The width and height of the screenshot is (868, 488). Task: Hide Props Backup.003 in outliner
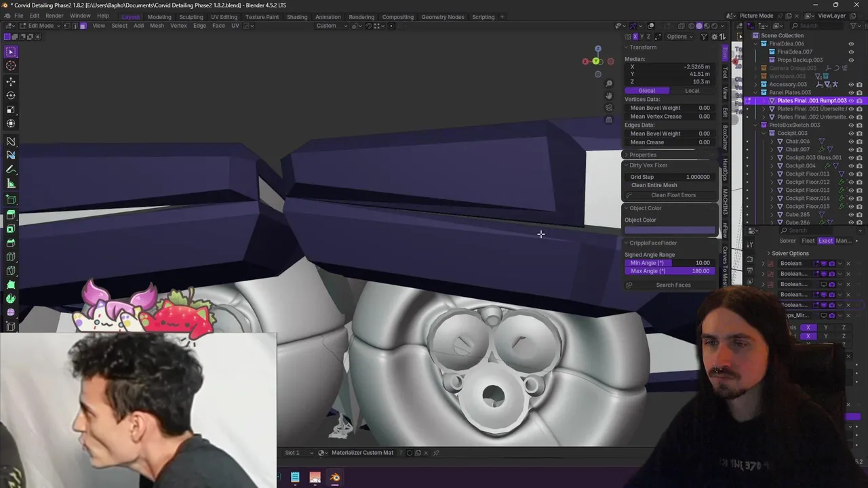(x=851, y=60)
